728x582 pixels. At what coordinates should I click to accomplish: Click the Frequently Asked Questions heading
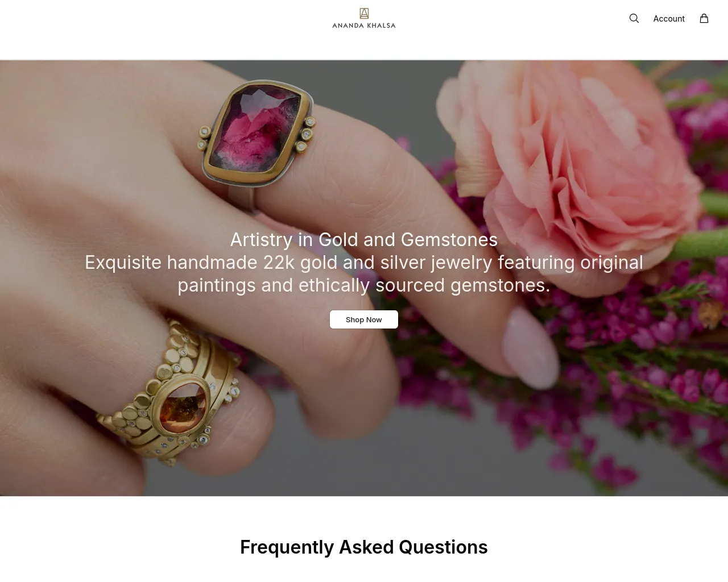click(x=364, y=547)
